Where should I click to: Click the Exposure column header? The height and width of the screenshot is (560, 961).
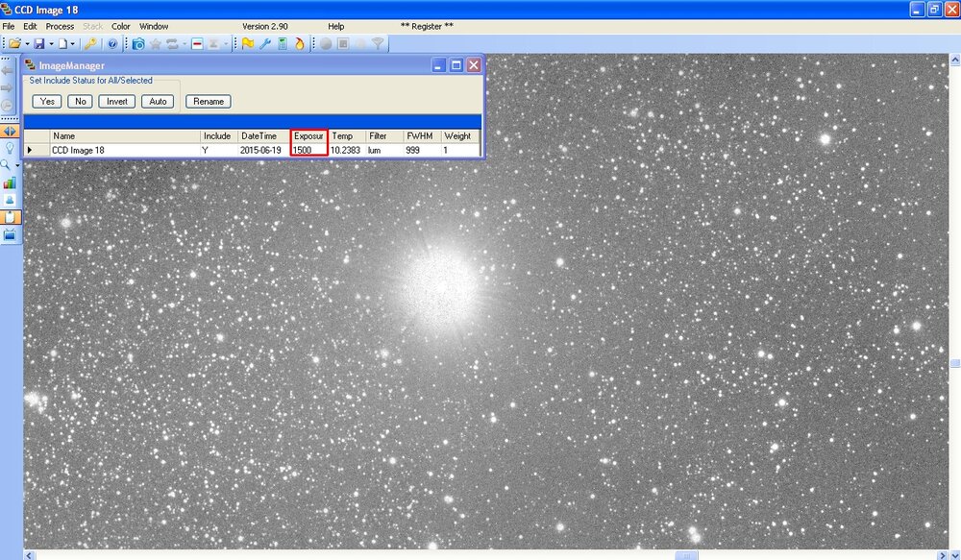[x=309, y=136]
